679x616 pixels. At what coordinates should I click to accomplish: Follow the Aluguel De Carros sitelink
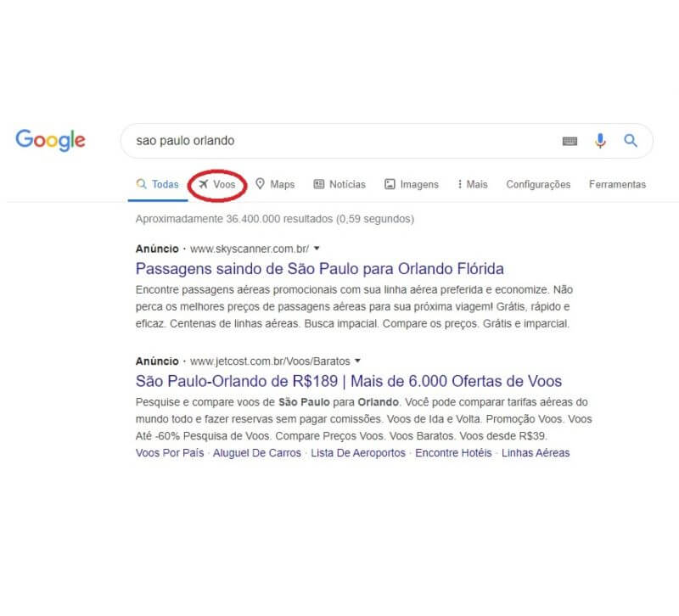[257, 453]
